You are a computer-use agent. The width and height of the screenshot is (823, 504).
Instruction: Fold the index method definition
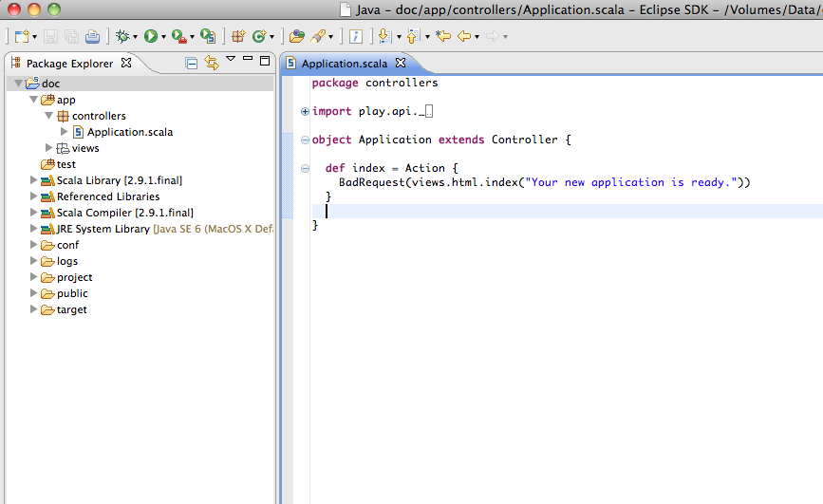click(x=305, y=168)
